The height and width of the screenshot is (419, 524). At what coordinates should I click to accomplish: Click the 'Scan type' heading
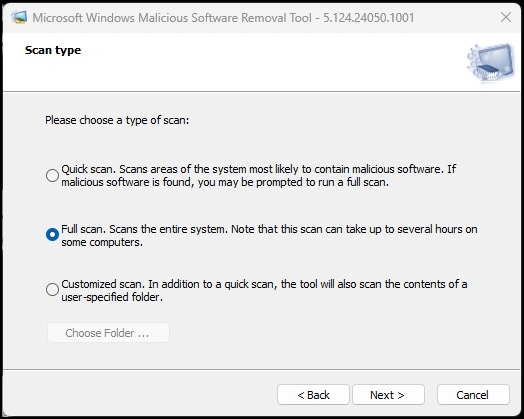53,50
